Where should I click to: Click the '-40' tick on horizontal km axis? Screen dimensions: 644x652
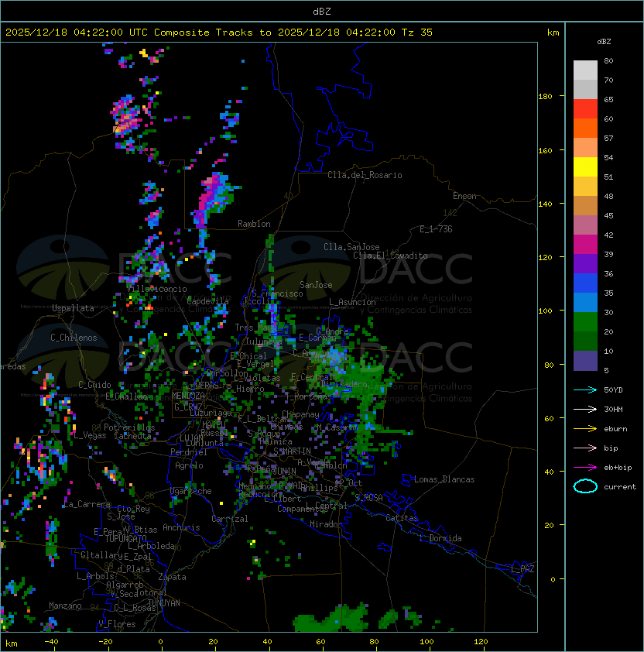point(51,642)
